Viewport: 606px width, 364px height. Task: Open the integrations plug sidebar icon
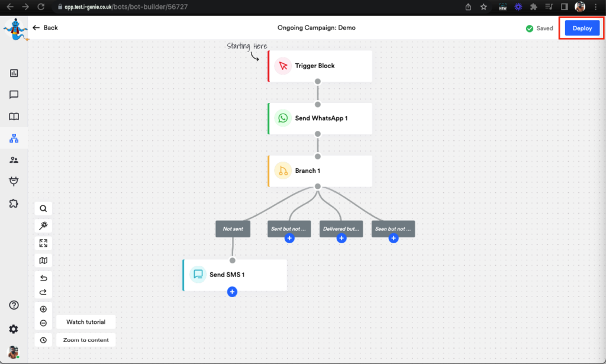14,181
